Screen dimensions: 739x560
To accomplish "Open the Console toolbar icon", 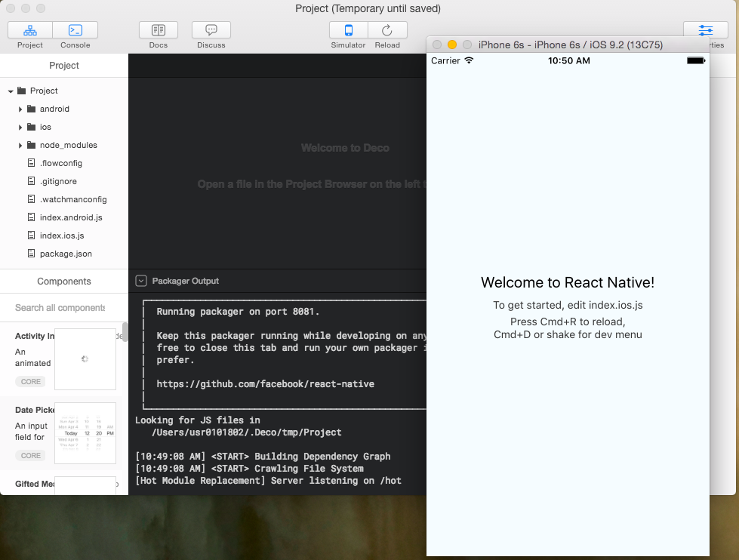I will pyautogui.click(x=75, y=30).
